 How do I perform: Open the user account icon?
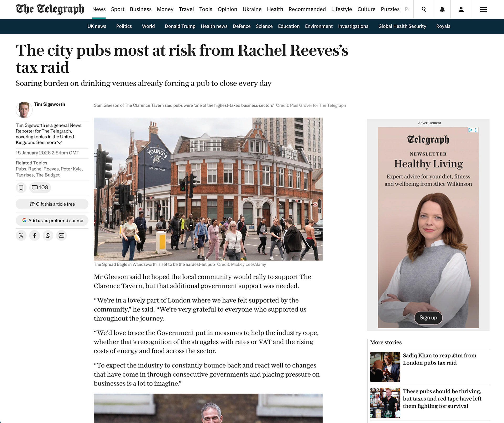pyautogui.click(x=461, y=9)
